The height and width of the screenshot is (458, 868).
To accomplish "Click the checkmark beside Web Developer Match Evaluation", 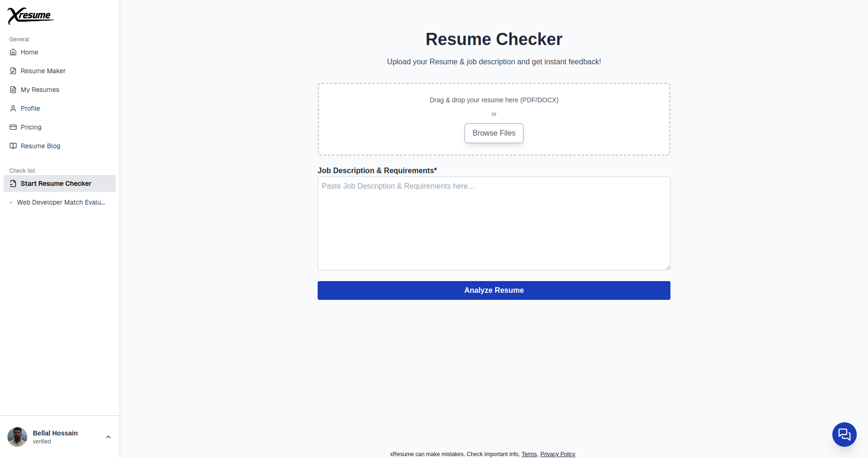I will point(11,202).
